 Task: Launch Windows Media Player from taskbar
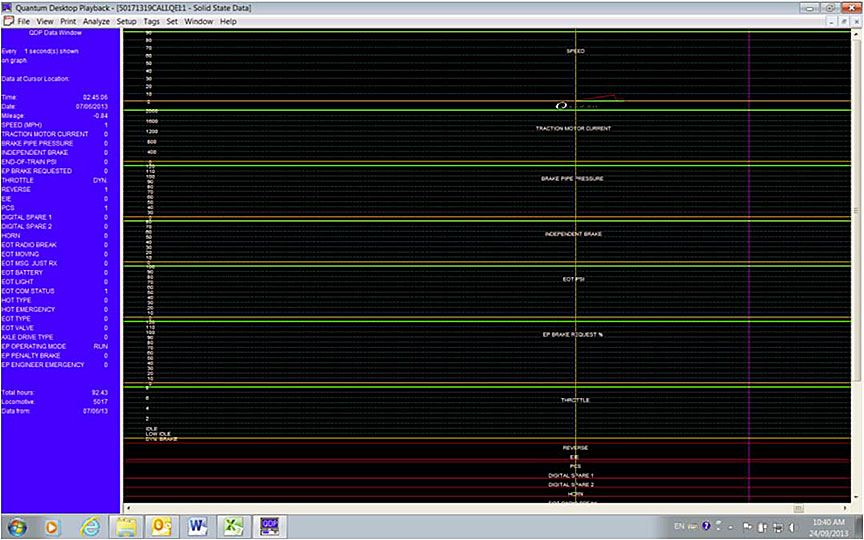(52, 526)
